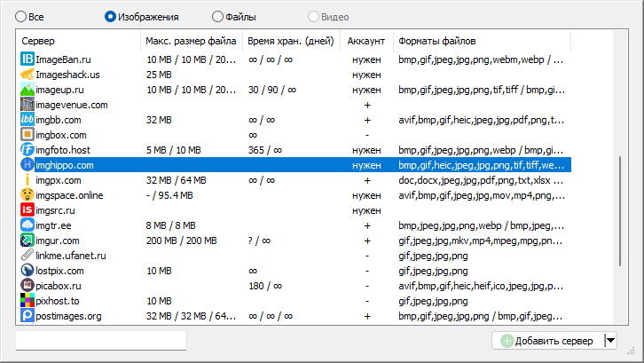Click the 365 / ∞ storage time cell
The width and height of the screenshot is (644, 363).
click(x=265, y=150)
